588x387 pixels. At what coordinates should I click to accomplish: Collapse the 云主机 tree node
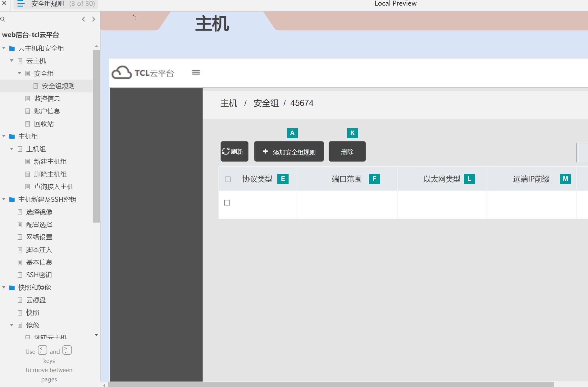pyautogui.click(x=11, y=61)
